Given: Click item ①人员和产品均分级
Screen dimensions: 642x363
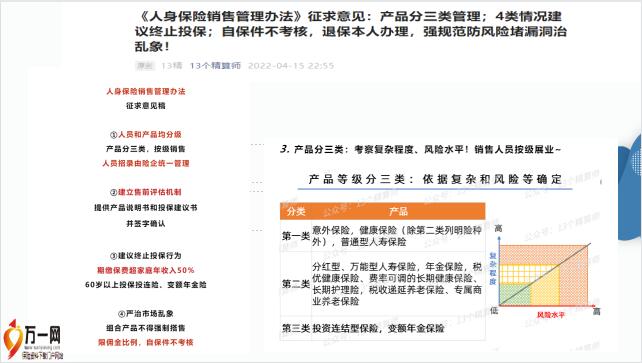Looking at the screenshot, I should [x=146, y=134].
